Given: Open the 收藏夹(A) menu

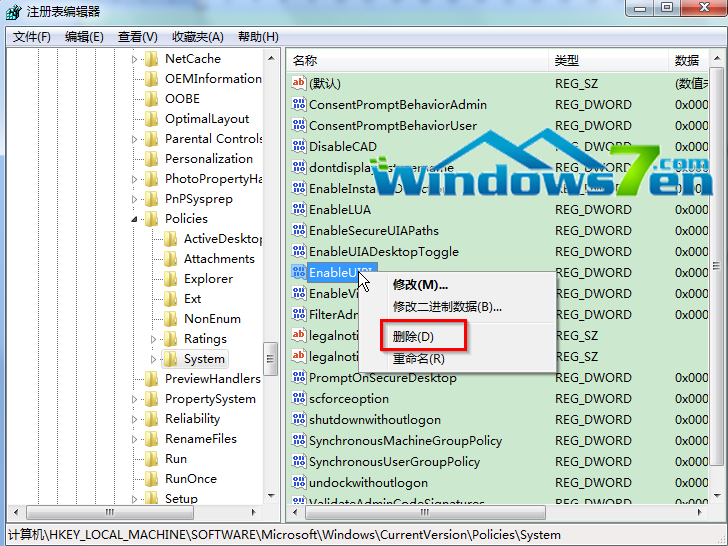Looking at the screenshot, I should (x=197, y=37).
